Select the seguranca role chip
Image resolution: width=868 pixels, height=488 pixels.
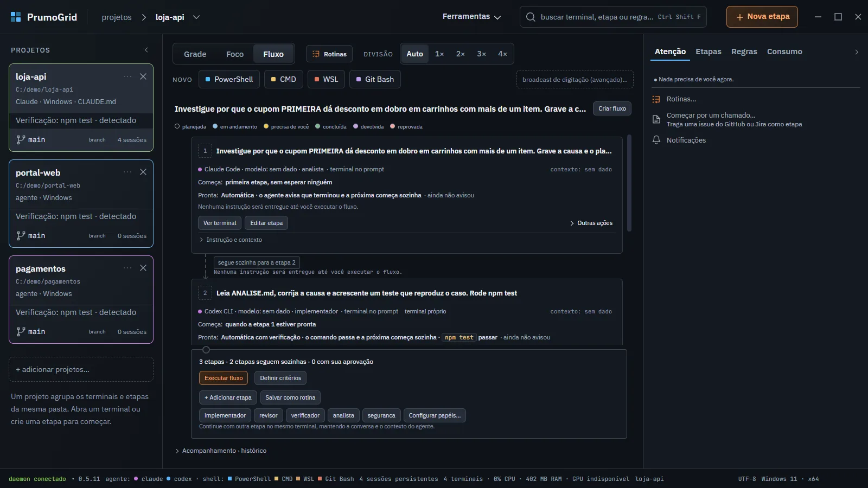click(381, 415)
